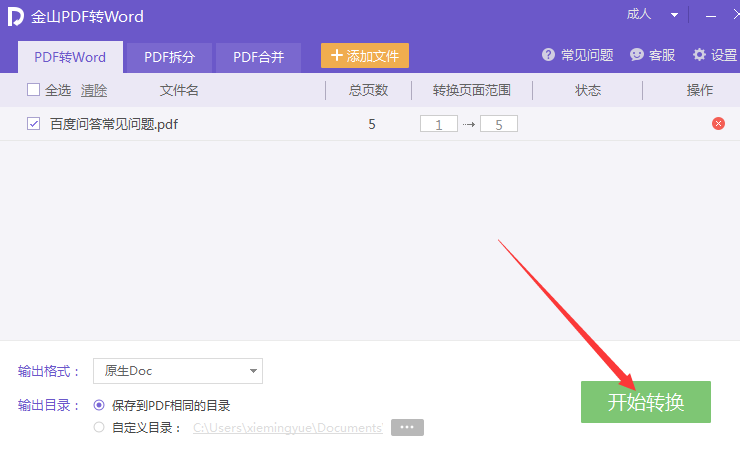Toggle the 全选 checkbox
The width and height of the screenshot is (740, 449).
[33, 90]
